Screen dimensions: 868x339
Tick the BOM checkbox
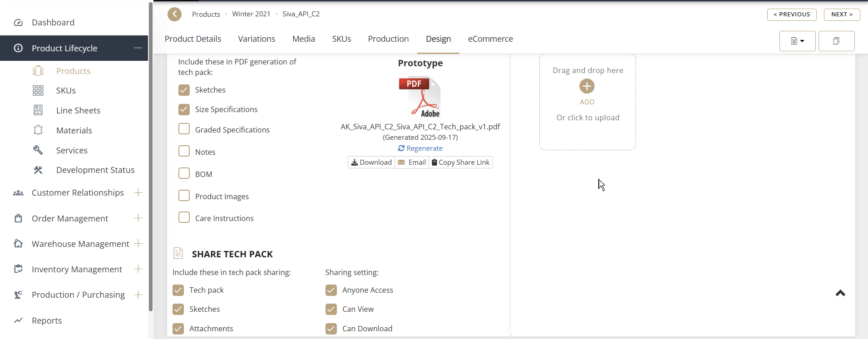[x=184, y=174]
